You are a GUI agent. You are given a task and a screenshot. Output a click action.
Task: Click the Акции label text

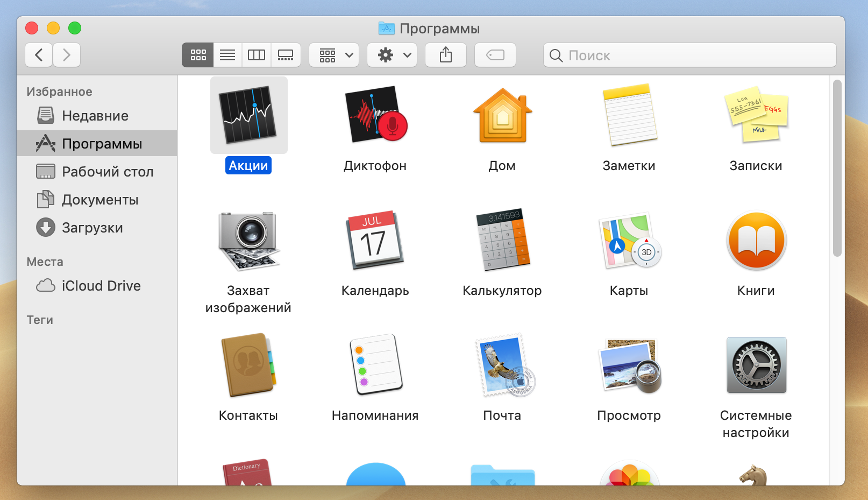pyautogui.click(x=248, y=165)
